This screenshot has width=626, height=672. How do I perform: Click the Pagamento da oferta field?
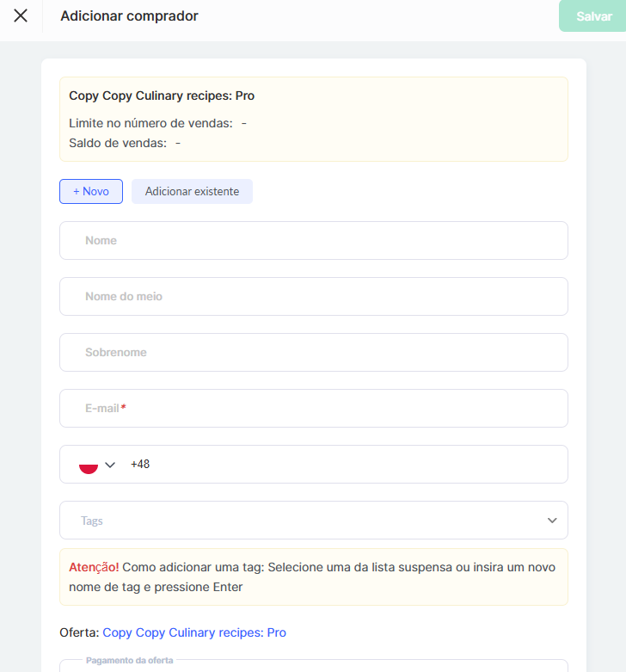tap(313, 666)
